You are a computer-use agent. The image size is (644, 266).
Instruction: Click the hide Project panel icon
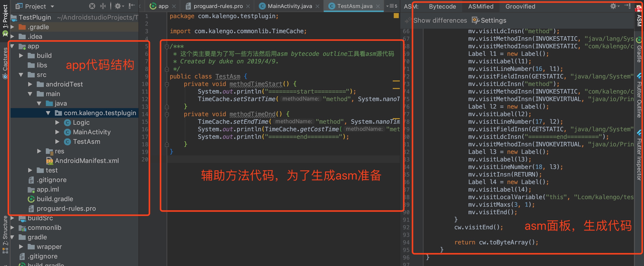[x=132, y=6]
